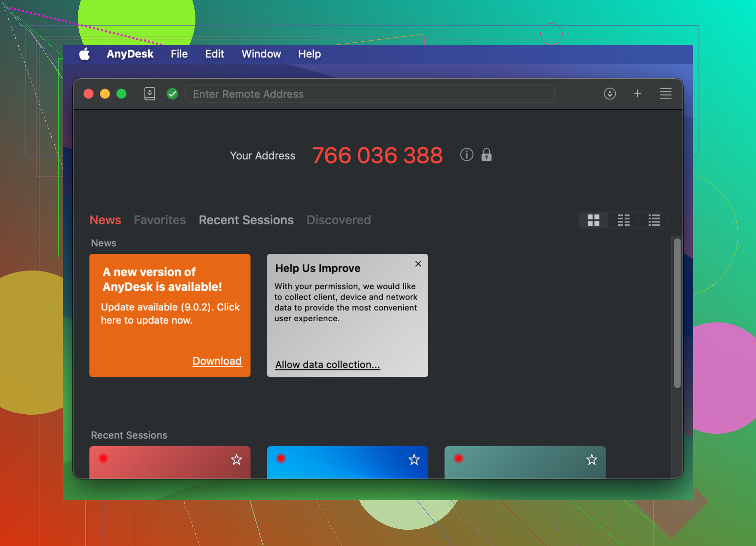
Task: Switch to the Discovered tab
Action: pos(339,220)
